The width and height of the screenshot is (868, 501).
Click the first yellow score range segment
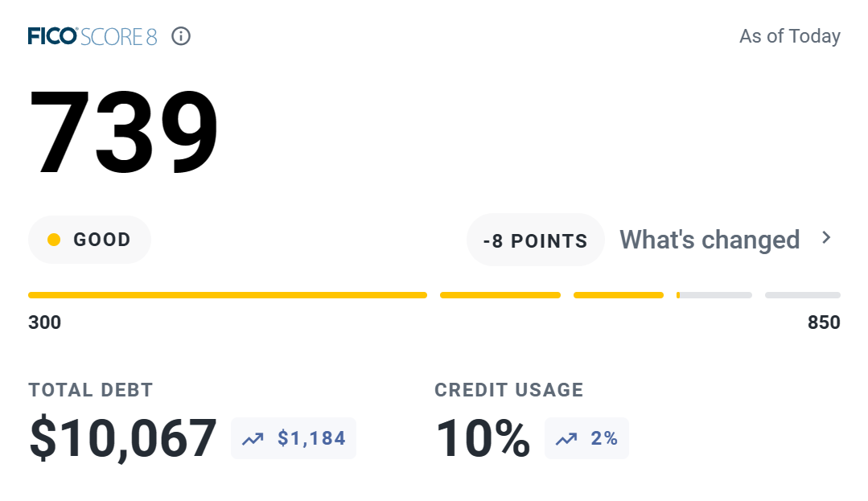click(x=227, y=295)
